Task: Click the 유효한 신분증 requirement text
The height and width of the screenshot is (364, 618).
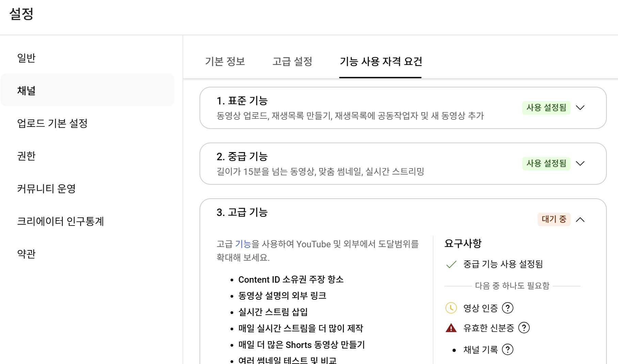Action: [x=489, y=328]
